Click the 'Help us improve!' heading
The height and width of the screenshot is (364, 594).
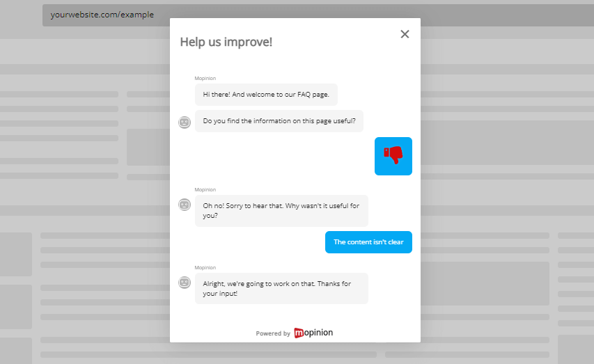[226, 42]
